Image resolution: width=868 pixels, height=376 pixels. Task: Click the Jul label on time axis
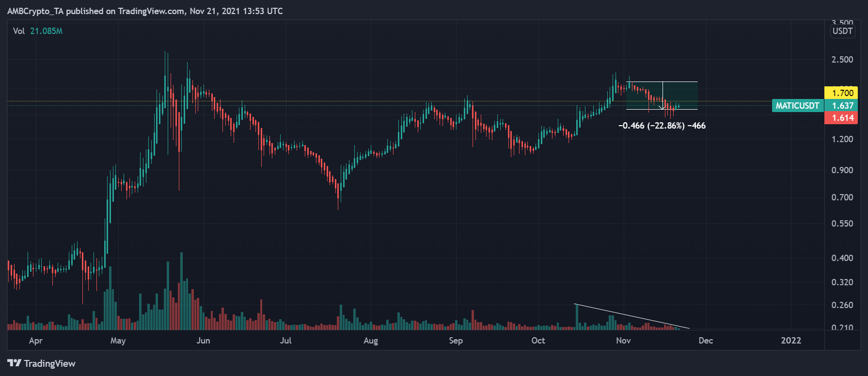tap(286, 341)
